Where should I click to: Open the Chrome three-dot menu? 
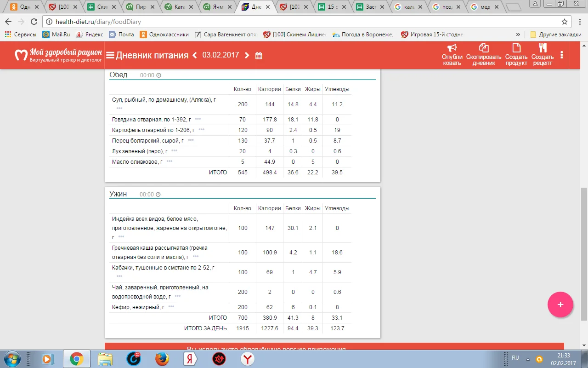pos(579,22)
